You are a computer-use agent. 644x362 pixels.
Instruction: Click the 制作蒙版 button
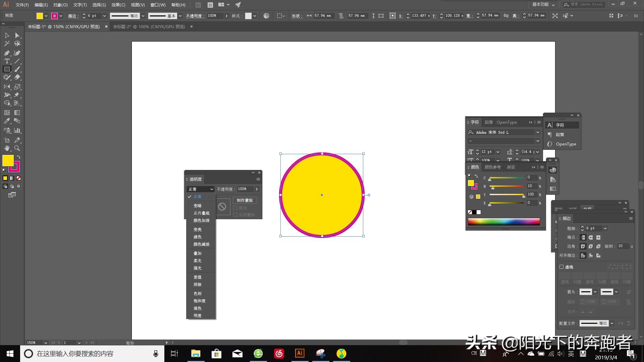click(245, 200)
